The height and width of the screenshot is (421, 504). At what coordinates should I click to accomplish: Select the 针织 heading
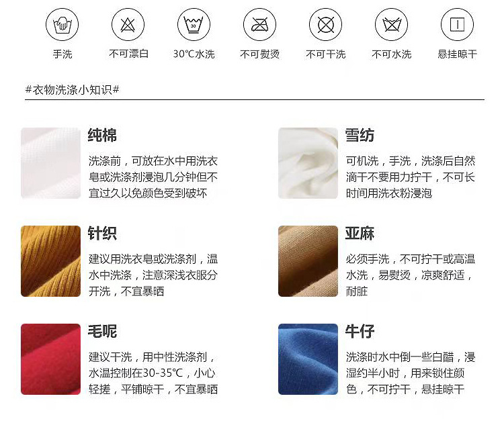[102, 233]
